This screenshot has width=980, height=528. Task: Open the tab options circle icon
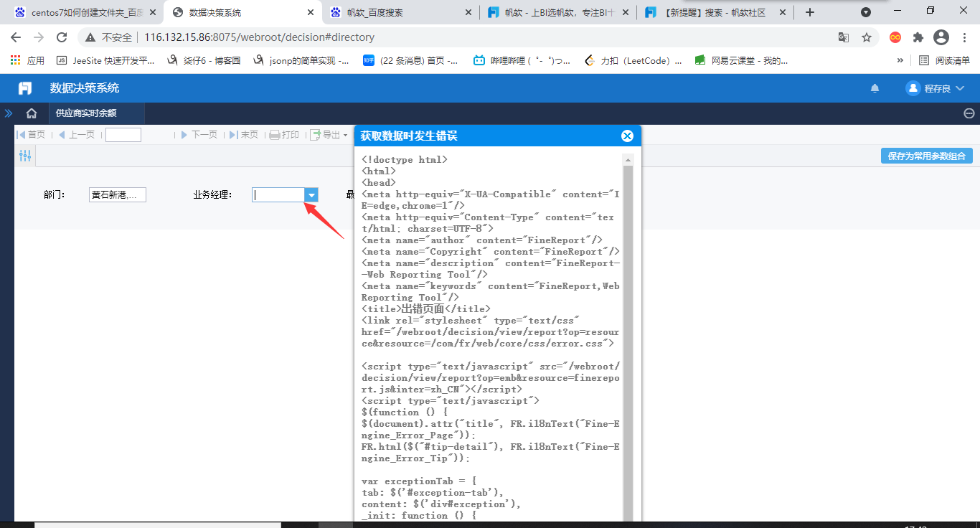tap(969, 113)
